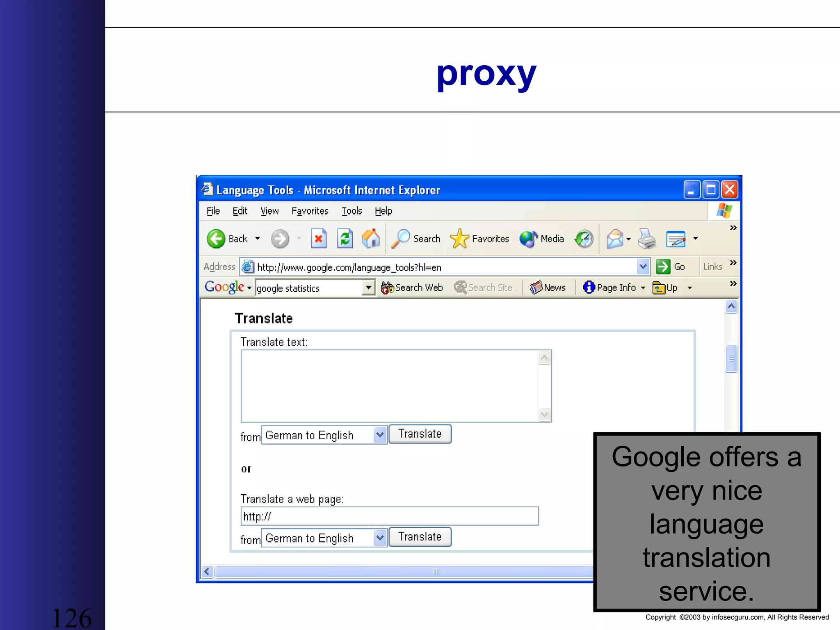
Task: Expand the Back button history dropdown
Action: coord(258,238)
